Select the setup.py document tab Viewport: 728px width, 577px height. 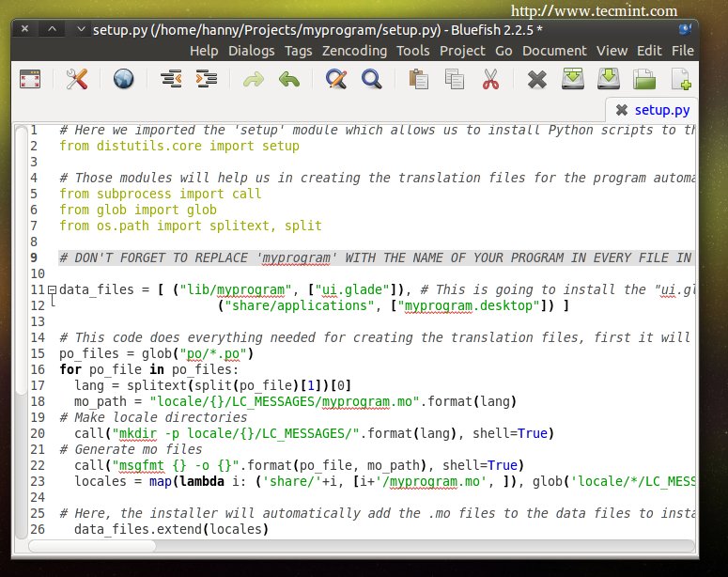[x=663, y=110]
